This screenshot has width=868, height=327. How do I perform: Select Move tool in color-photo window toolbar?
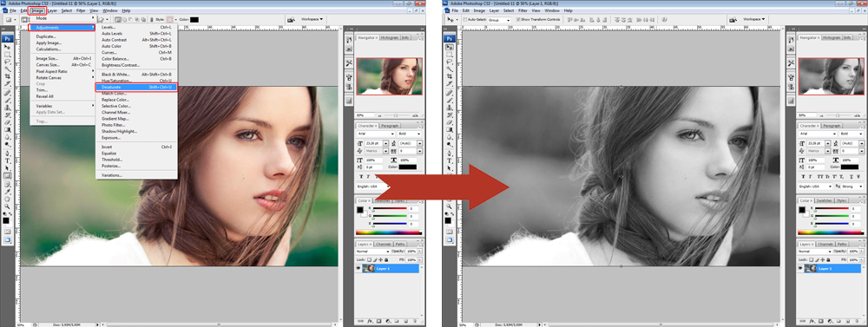pos(8,47)
